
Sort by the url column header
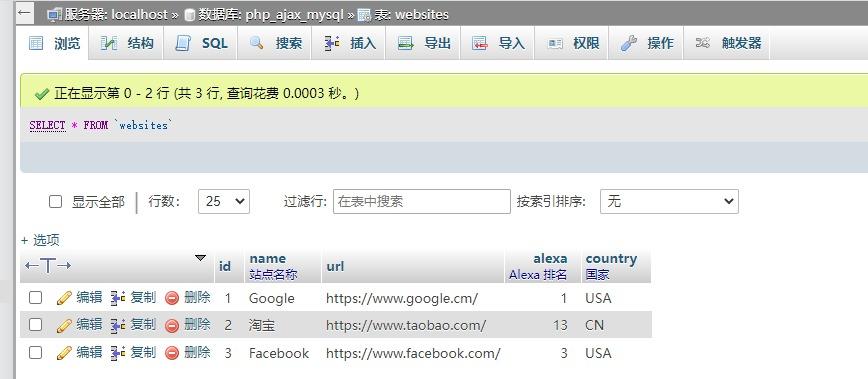coord(335,266)
